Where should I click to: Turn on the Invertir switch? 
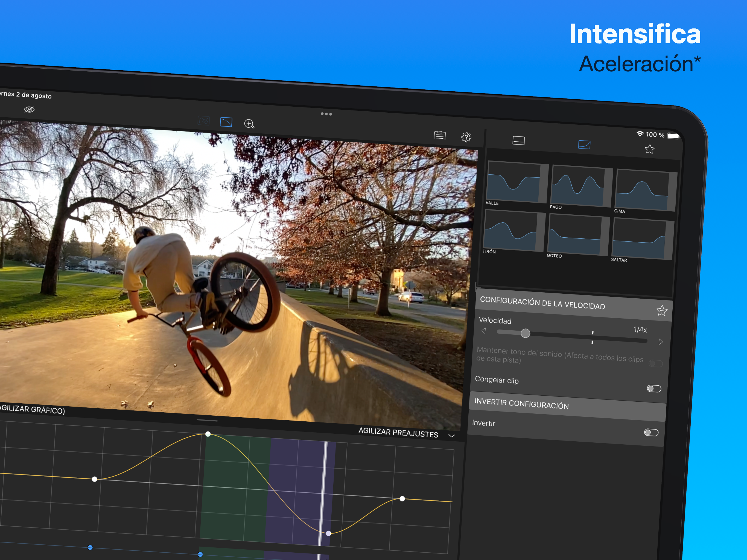pos(651,433)
